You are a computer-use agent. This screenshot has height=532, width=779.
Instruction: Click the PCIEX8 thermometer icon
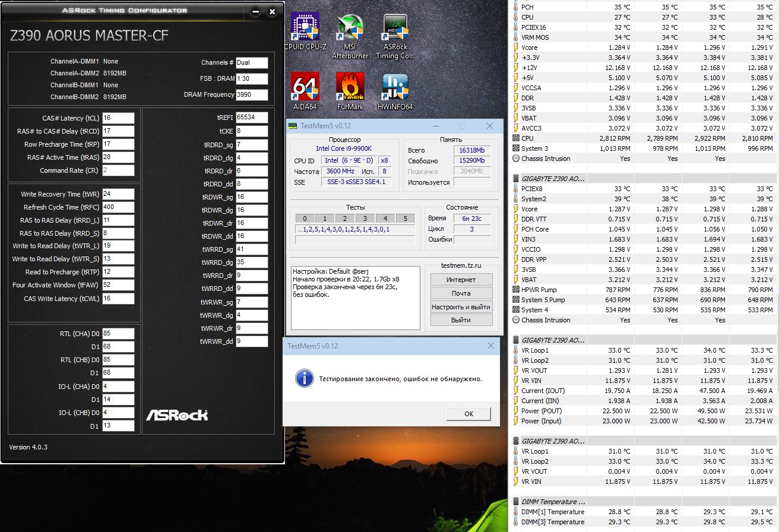515,189
